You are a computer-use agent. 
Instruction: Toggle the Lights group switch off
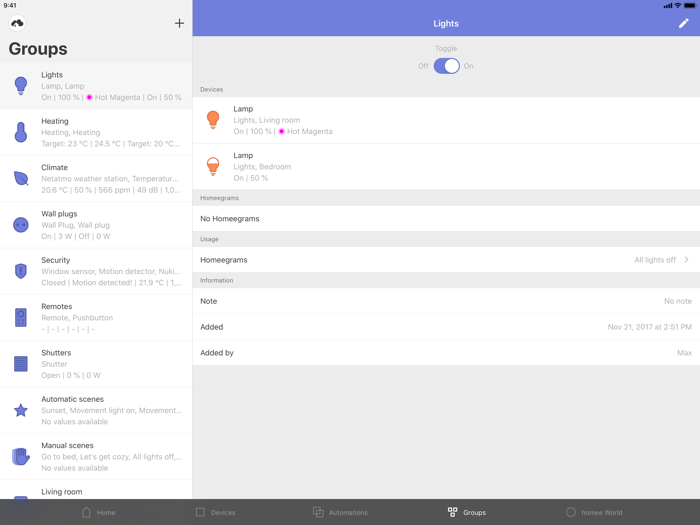446,66
